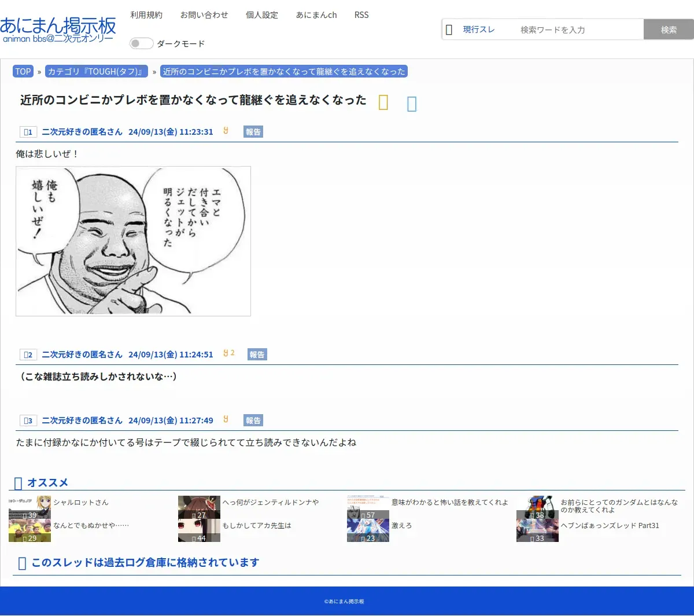Open the manga panel image in post 1
This screenshot has width=694, height=616.
coord(133,241)
